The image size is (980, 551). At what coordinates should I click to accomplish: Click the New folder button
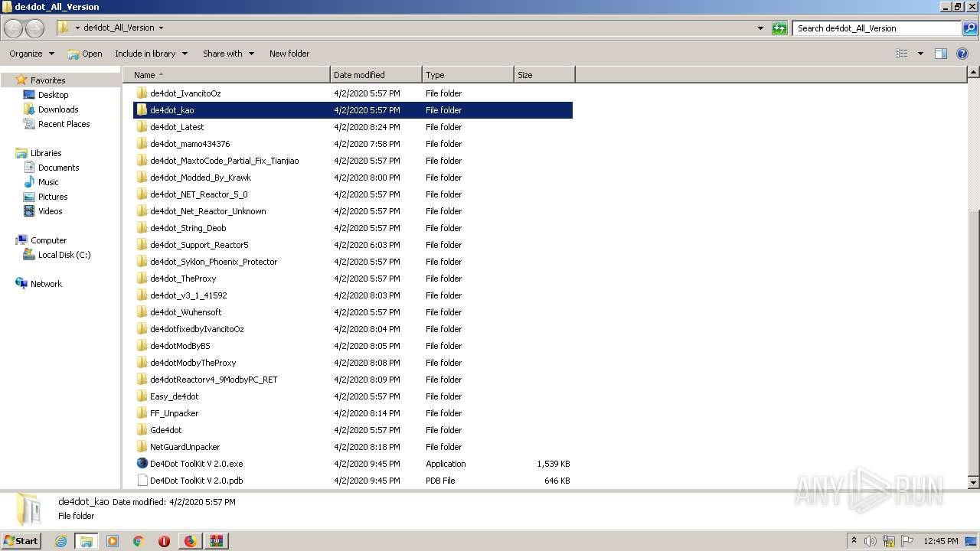(289, 54)
